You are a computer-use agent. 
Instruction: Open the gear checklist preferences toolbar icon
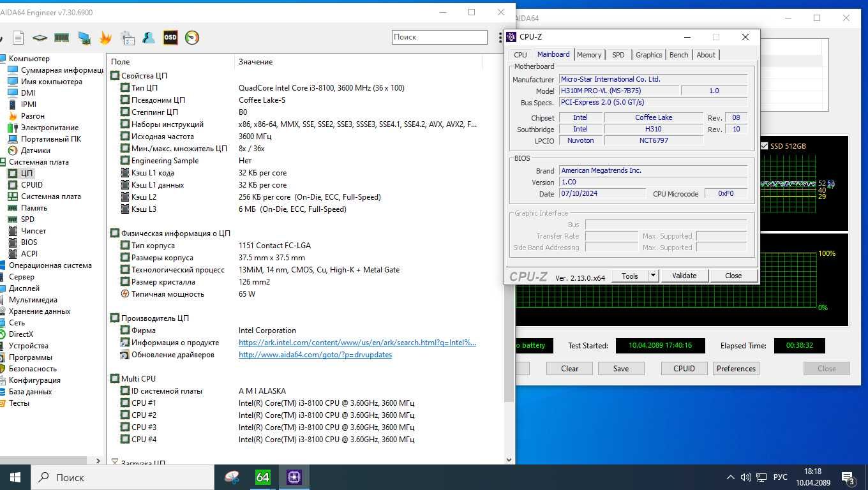coord(127,38)
